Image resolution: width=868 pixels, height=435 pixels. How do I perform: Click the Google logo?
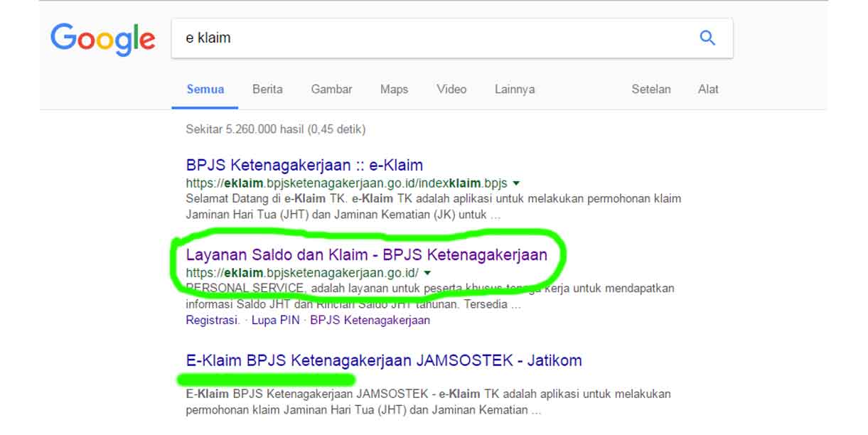[103, 39]
